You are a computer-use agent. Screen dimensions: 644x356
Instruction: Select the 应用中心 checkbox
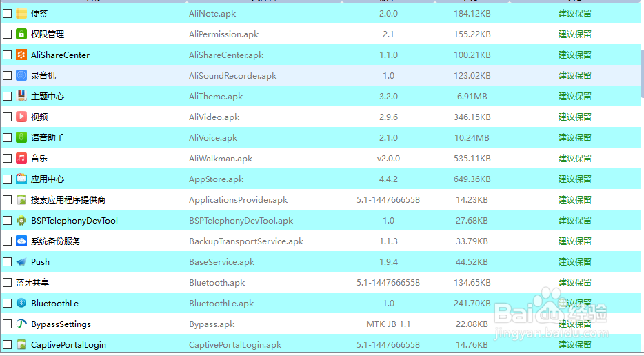pyautogui.click(x=7, y=179)
